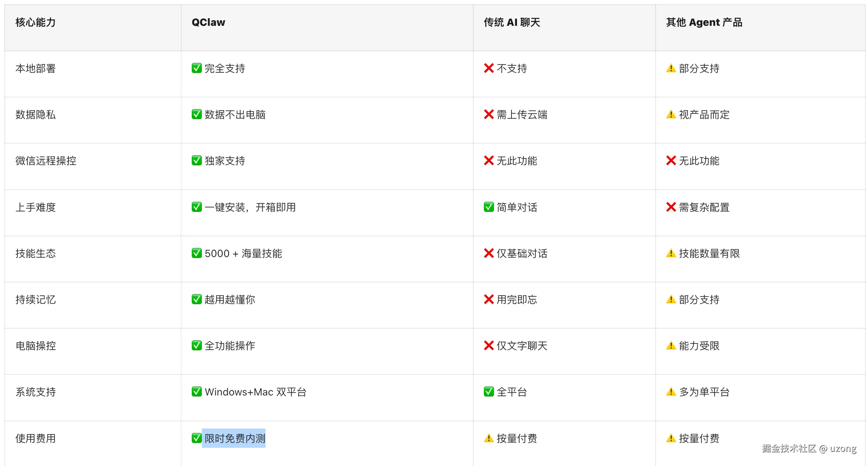The image size is (868, 466).
Task: Click red X next to 需上传云端
Action: pyautogui.click(x=489, y=115)
